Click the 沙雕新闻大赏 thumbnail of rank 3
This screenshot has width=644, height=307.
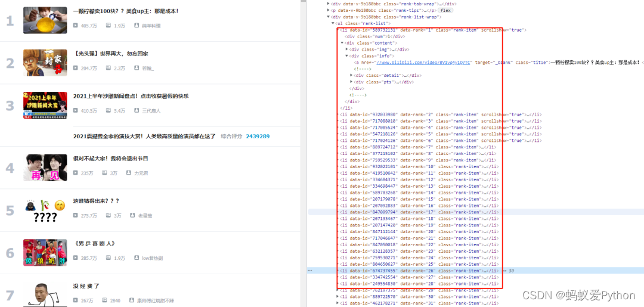tap(45, 105)
